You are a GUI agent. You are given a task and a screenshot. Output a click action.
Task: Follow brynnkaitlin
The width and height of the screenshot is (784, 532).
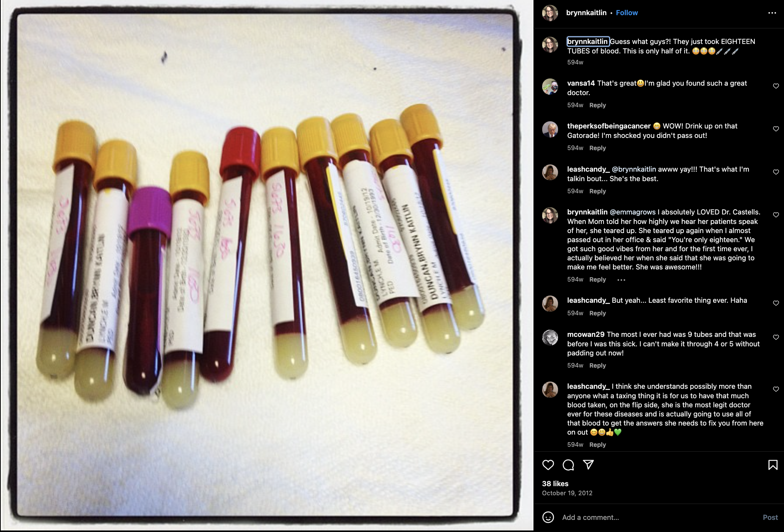(627, 13)
